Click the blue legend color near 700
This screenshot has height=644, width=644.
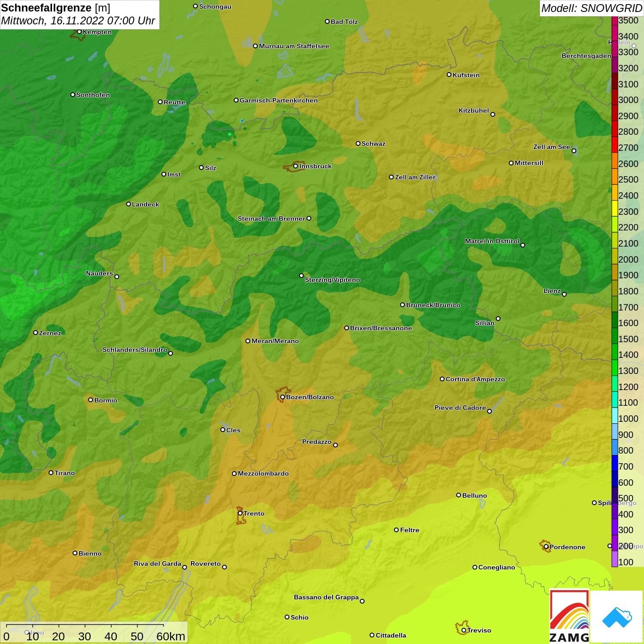[x=615, y=463]
